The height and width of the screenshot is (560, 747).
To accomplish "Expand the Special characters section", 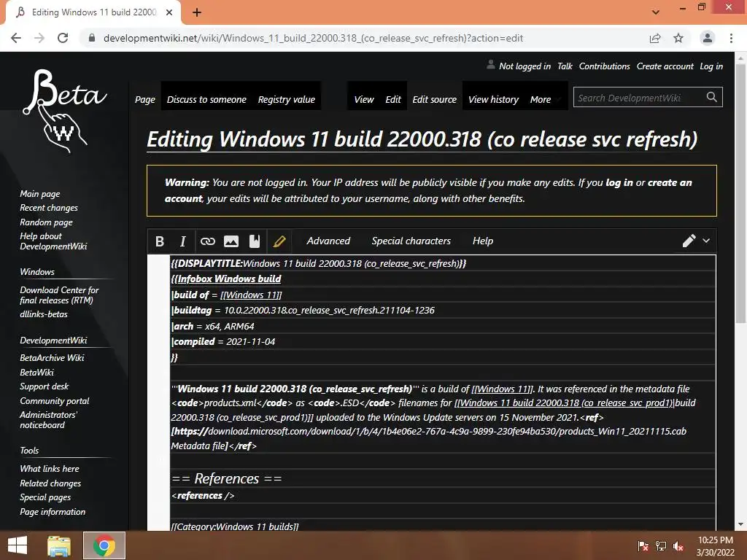I will click(411, 241).
